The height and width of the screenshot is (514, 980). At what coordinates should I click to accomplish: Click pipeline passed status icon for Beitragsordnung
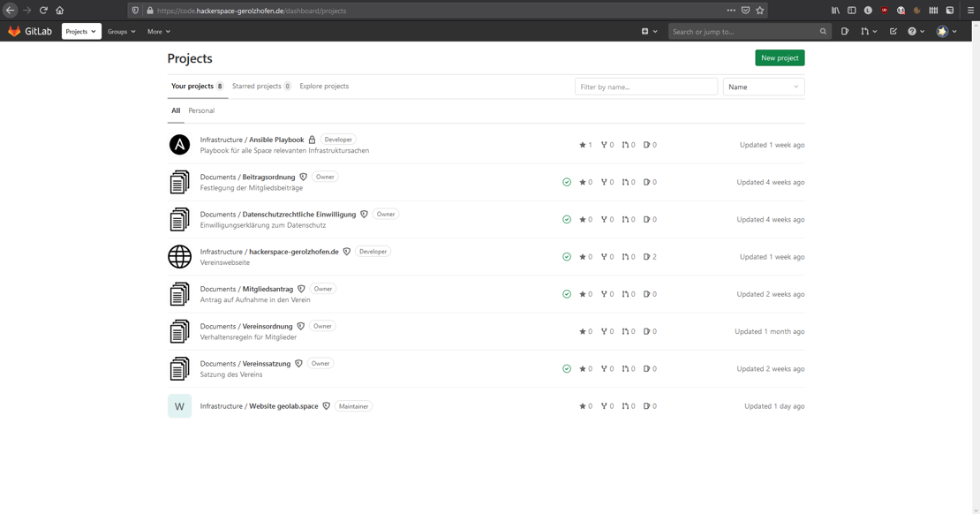[x=566, y=182]
